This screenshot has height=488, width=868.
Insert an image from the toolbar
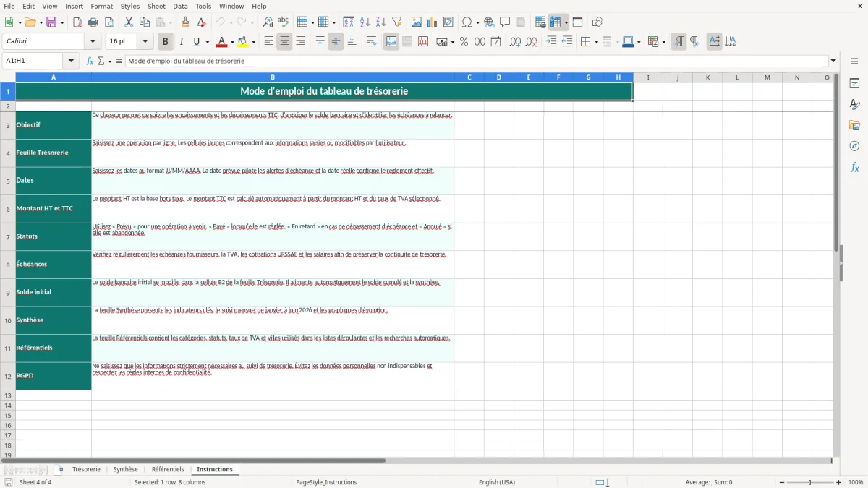[x=417, y=22]
